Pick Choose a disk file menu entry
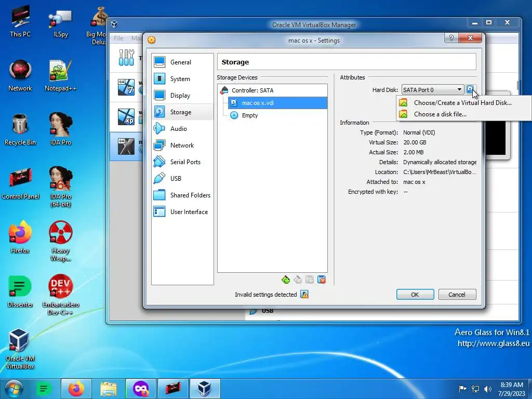The image size is (532, 399). coord(463,114)
